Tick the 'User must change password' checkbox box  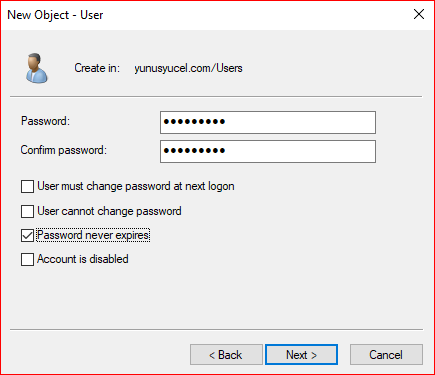(x=27, y=186)
